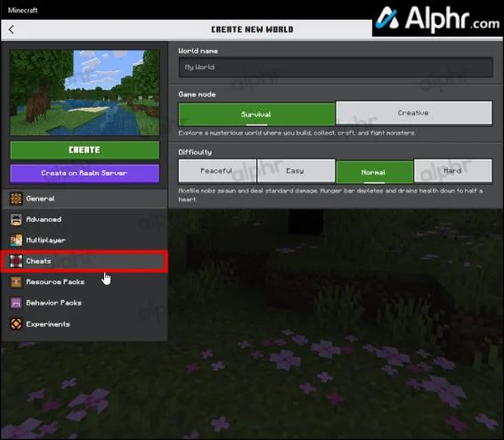This screenshot has height=440, width=504.
Task: Click the World name text field
Action: 336,67
